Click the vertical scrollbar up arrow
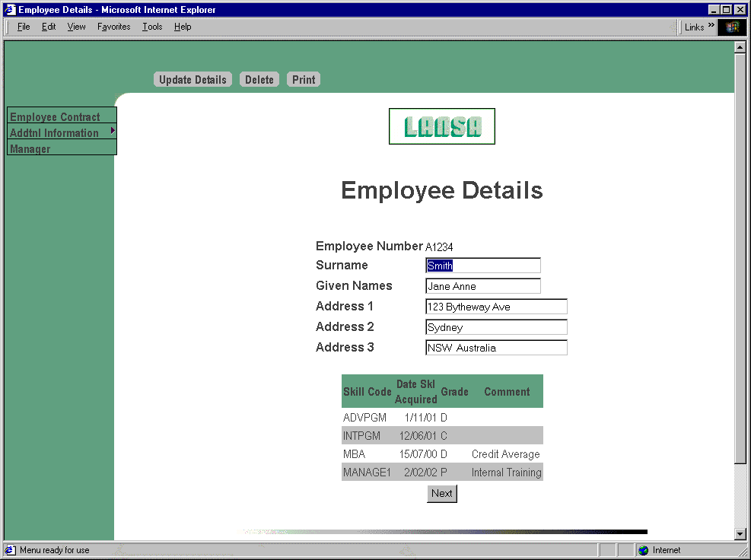Image resolution: width=751 pixels, height=560 pixels. [x=740, y=47]
